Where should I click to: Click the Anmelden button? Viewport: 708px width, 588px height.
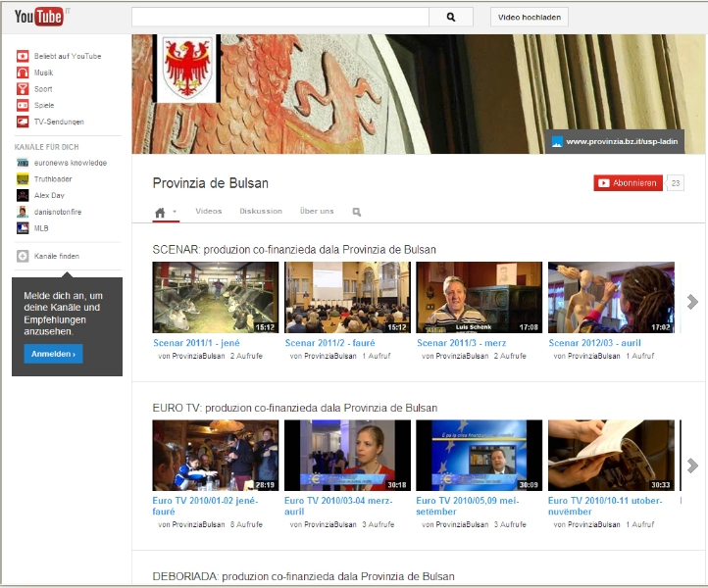click(53, 354)
